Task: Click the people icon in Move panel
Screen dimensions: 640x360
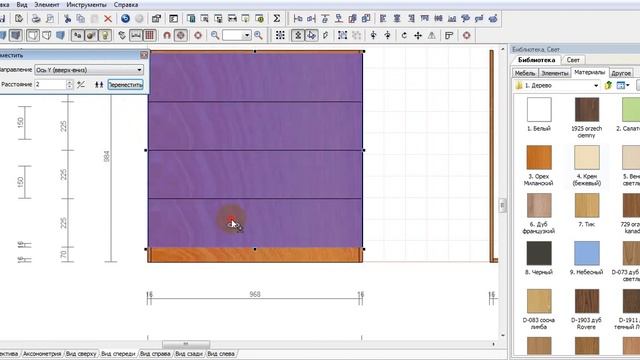Action: coord(99,84)
